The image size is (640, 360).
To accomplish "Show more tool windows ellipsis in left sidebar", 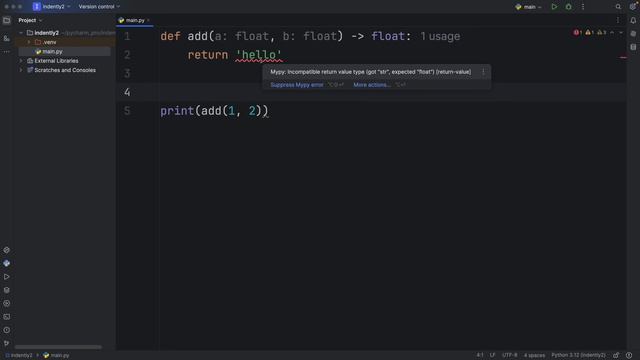I will [7, 52].
